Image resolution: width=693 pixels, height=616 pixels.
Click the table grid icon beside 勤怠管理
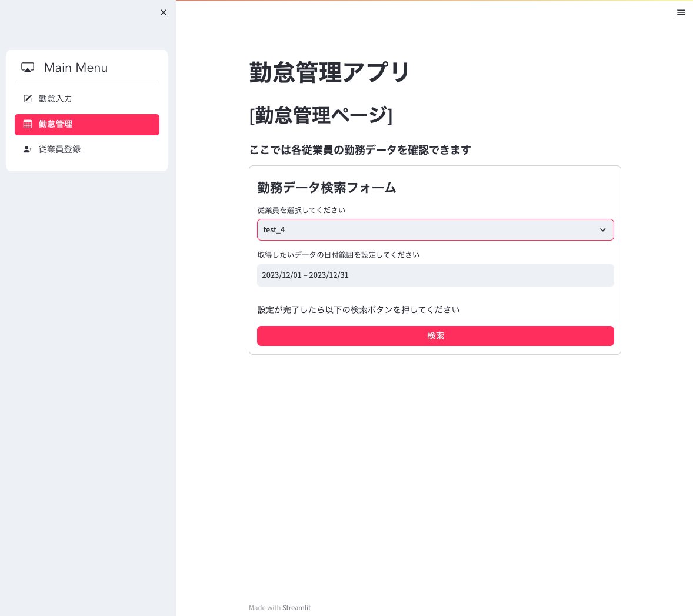[27, 124]
